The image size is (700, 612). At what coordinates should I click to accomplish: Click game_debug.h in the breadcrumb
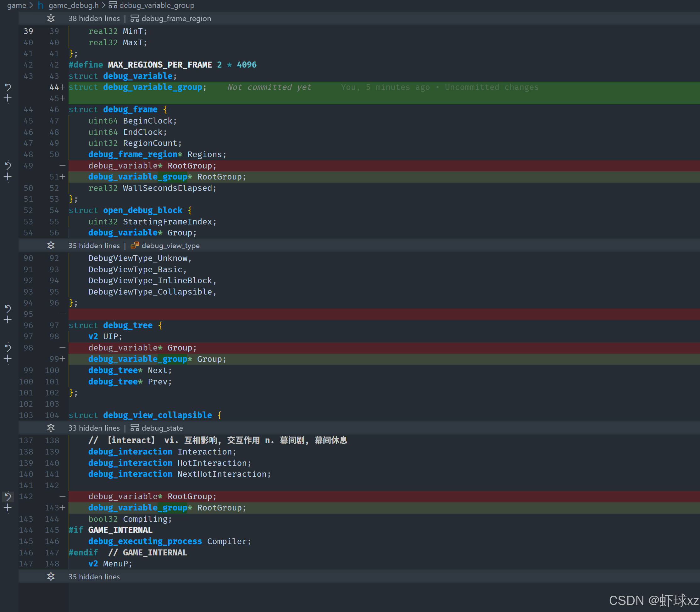73,5
